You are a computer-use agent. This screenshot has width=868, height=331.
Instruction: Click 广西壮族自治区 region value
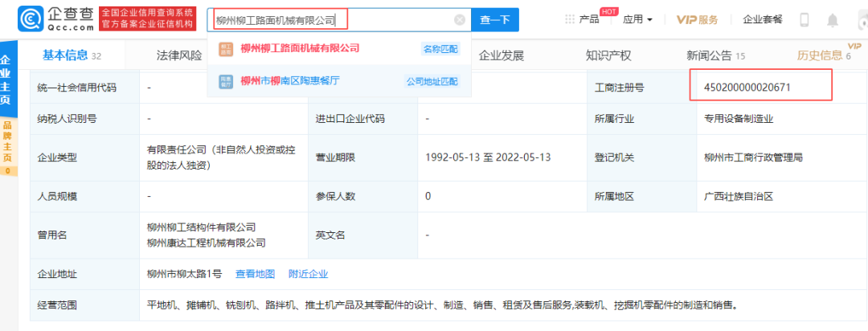[x=739, y=196]
